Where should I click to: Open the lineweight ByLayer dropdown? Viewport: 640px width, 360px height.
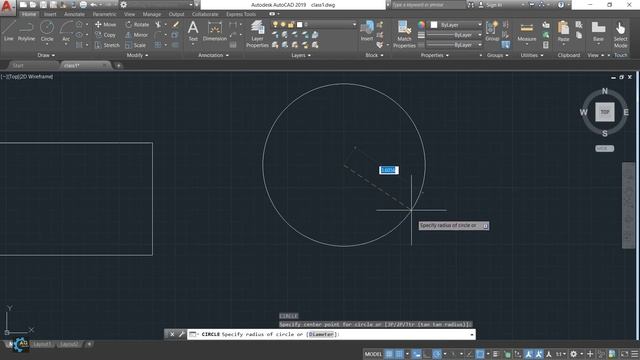455,35
